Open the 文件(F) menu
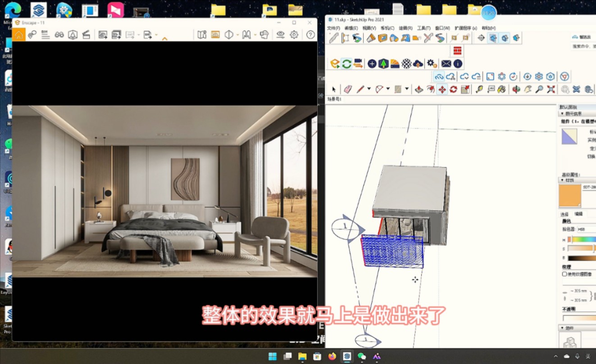Screen dimensions: 596x364 click(x=334, y=28)
